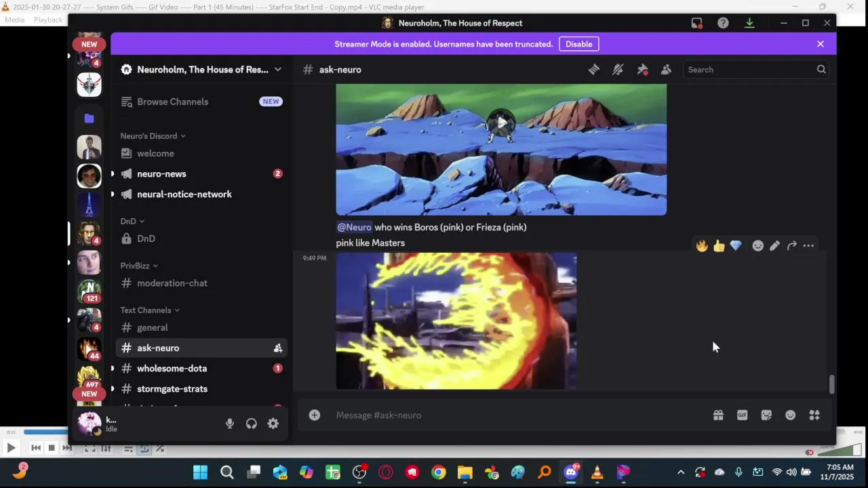Collapse the Text Channels category
This screenshot has height=488, width=868.
click(150, 310)
